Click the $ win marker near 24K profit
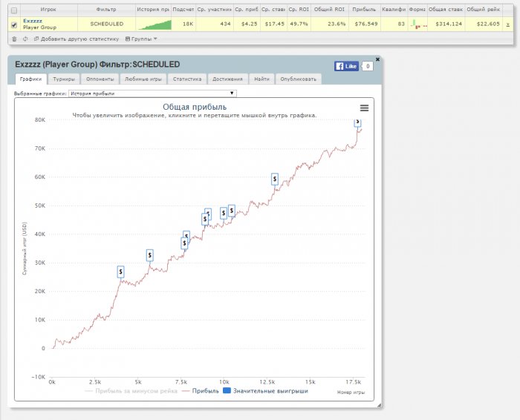 coord(120,272)
